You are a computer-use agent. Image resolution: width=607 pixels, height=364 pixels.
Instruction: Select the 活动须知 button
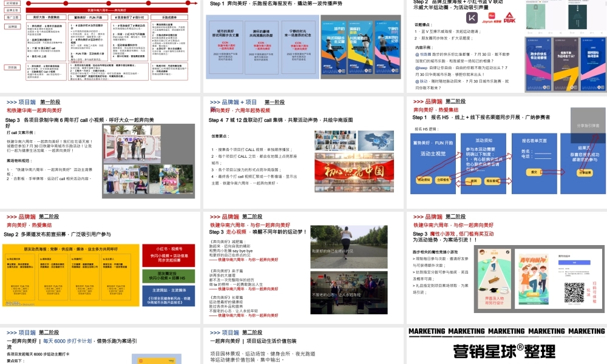coord(424,180)
